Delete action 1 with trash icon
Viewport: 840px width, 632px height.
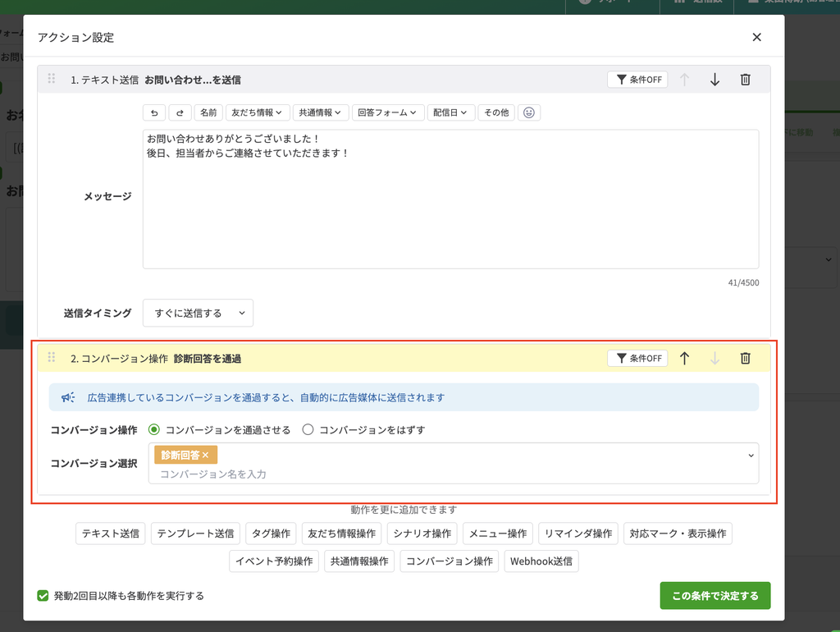click(745, 80)
